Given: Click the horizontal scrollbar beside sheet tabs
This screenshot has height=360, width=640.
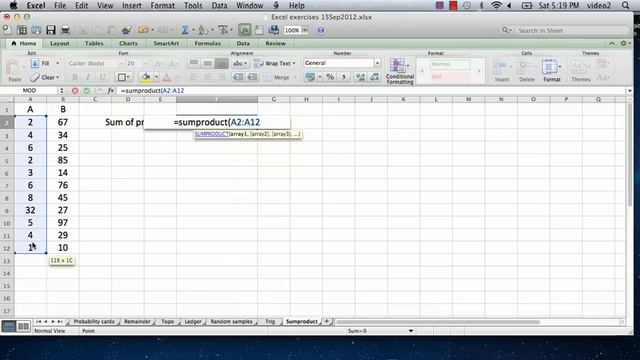Looking at the screenshot, I should [x=438, y=322].
